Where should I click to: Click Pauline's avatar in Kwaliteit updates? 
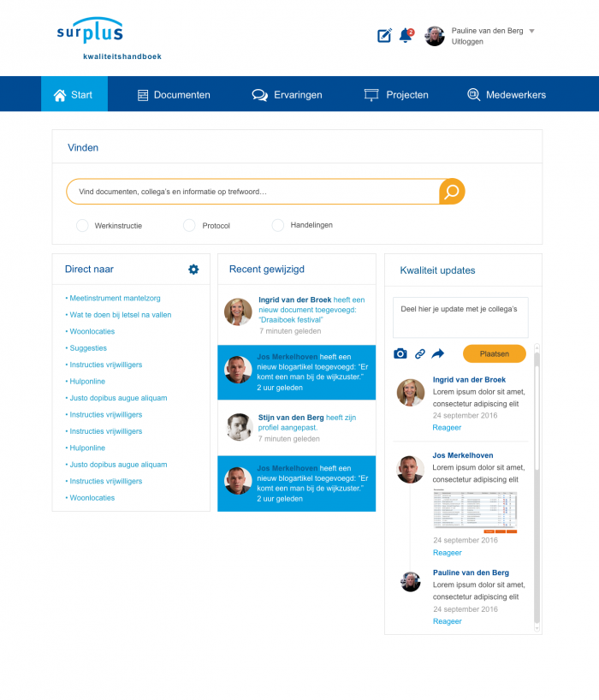pos(411,582)
